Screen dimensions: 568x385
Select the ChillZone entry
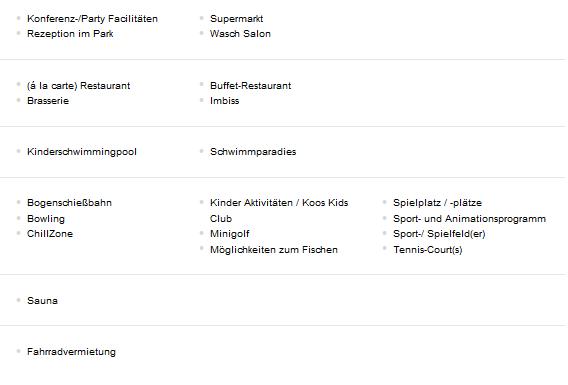50,234
